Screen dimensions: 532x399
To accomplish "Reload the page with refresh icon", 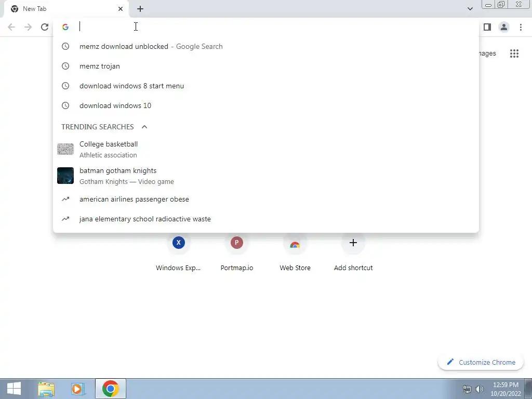I will (x=45, y=27).
